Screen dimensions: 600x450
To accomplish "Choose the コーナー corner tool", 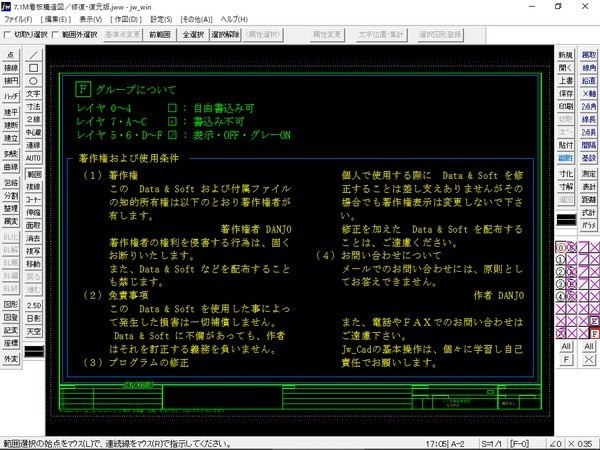I will click(33, 200).
